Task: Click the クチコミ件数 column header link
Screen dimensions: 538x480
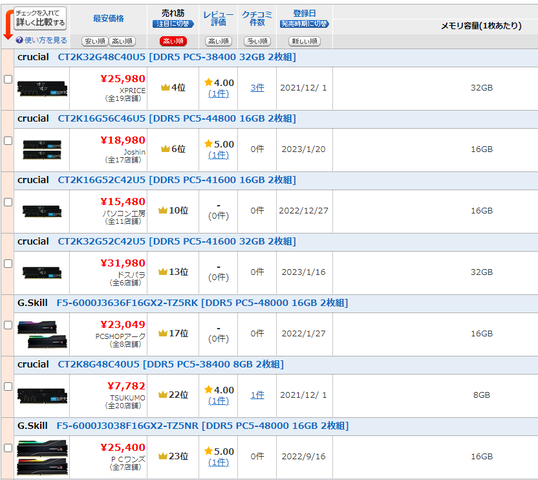Action: click(257, 19)
